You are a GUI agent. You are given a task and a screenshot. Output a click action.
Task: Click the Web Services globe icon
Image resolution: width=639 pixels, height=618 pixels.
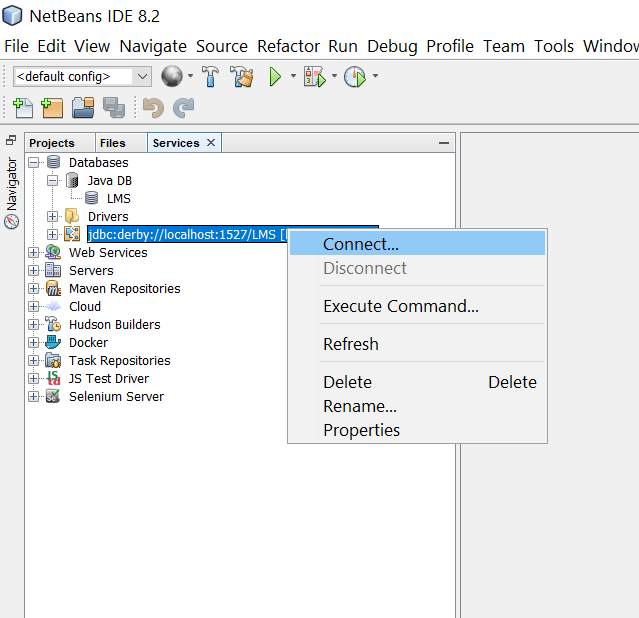point(53,252)
